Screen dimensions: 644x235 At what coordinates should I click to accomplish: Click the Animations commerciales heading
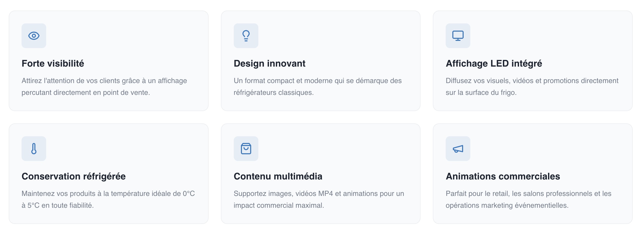503,176
